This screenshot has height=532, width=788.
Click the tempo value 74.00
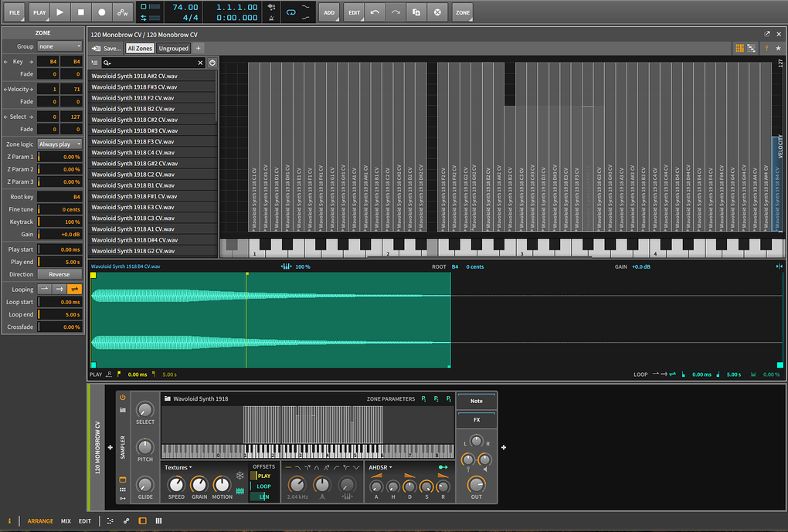[185, 7]
